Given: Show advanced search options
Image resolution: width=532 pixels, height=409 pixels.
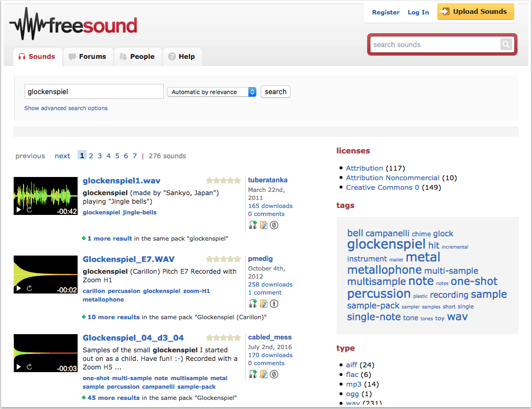Looking at the screenshot, I should (66, 108).
